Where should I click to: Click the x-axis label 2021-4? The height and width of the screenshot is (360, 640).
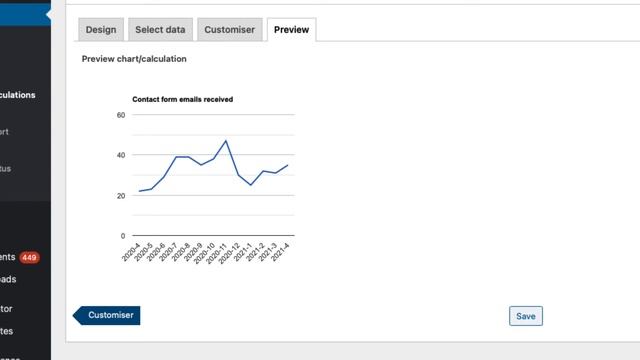(280, 252)
